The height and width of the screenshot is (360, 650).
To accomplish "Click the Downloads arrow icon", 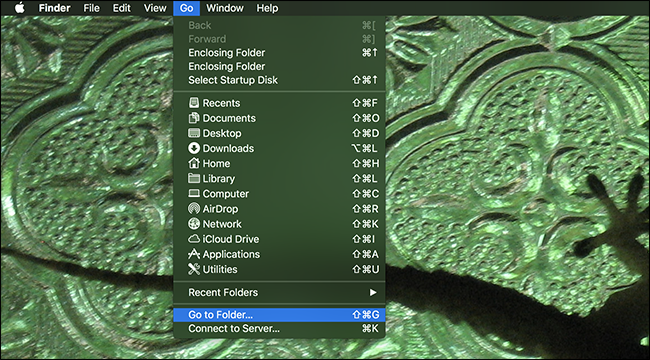I will [x=194, y=148].
